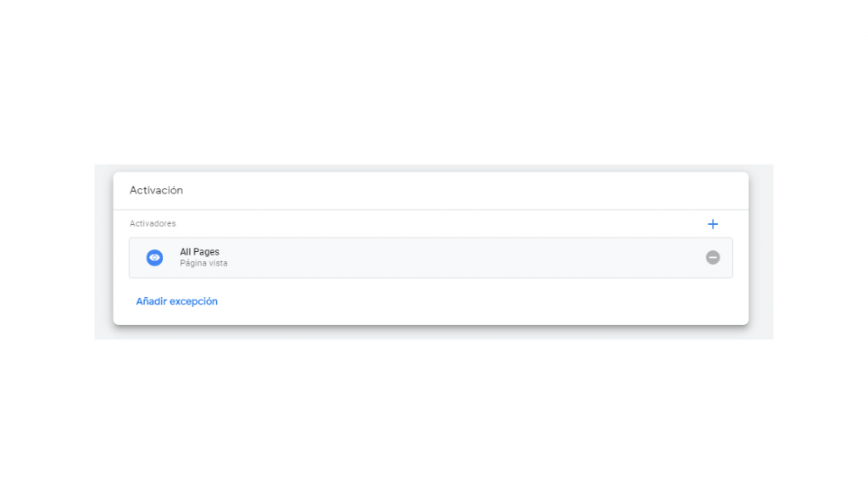Click the plus icon above trigger list
868x504 pixels.
tap(712, 224)
